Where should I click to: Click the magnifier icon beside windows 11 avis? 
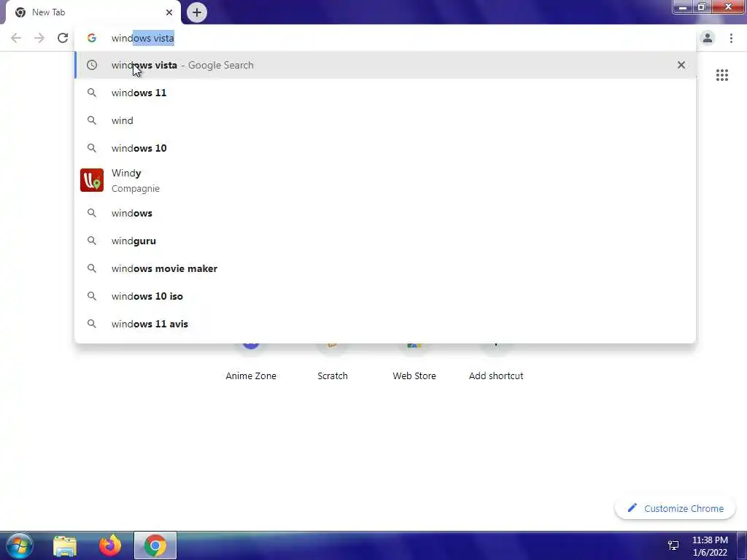[92, 324]
